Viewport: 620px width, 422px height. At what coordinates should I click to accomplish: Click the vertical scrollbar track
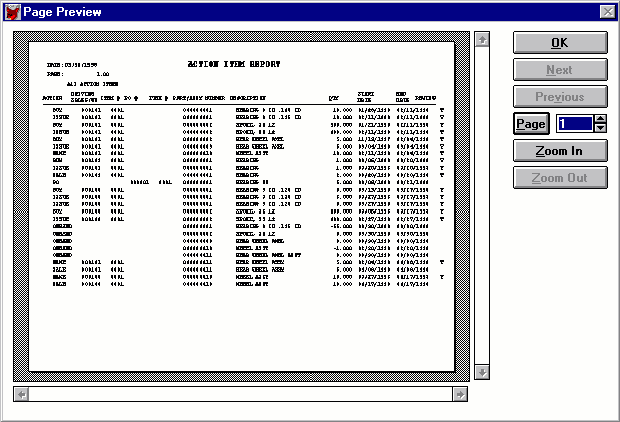point(482,206)
